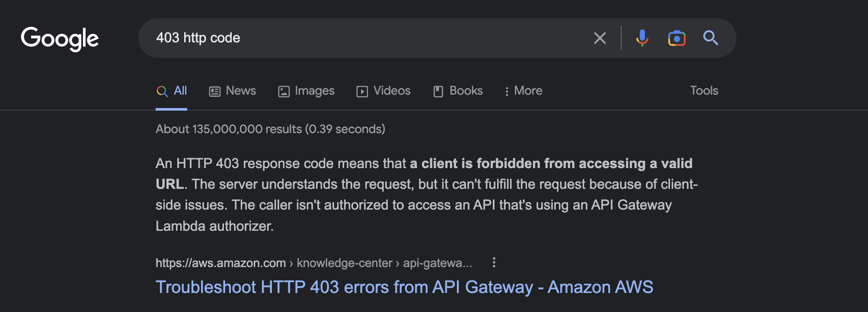Submit the search via the magnifying glass icon
The image size is (868, 312).
[x=711, y=38]
